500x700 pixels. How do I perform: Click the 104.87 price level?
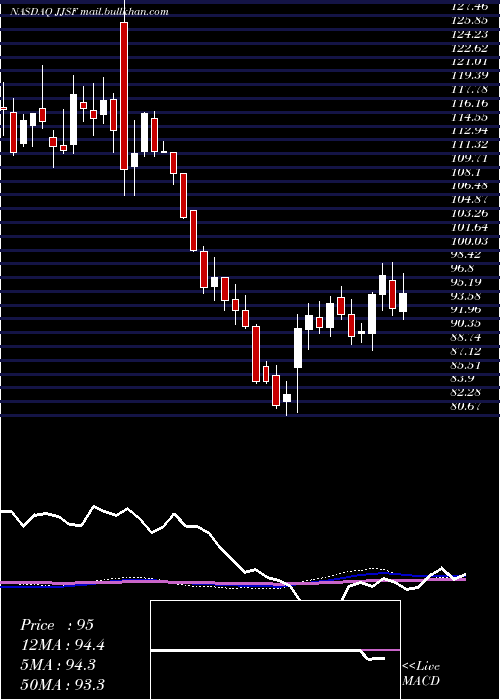pyautogui.click(x=469, y=200)
